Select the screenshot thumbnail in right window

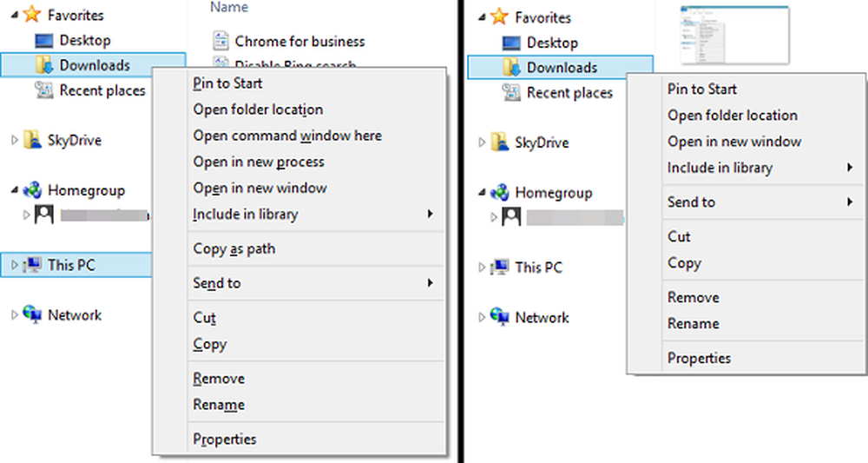click(734, 35)
